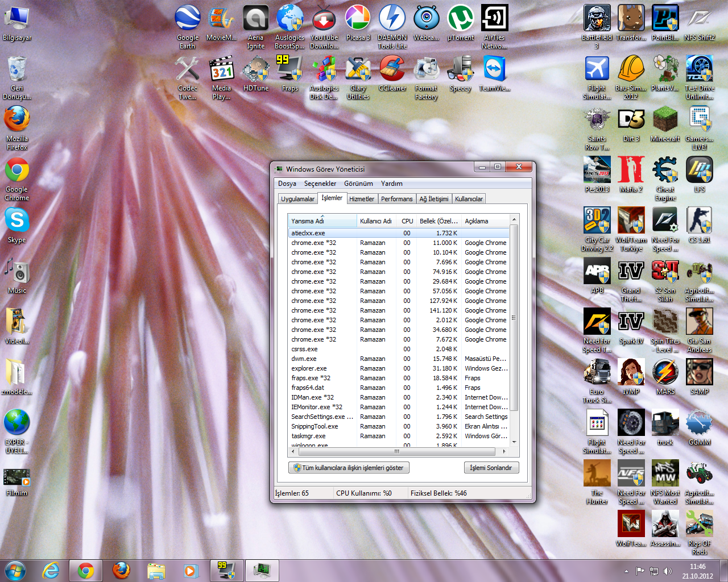Image resolution: width=728 pixels, height=582 pixels.
Task: Select the explorer.exe process row
Action: point(399,368)
